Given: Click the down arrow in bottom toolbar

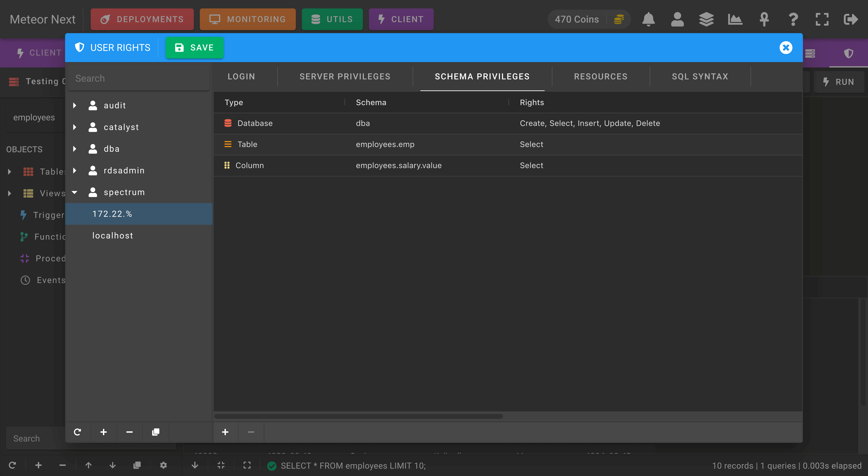Looking at the screenshot, I should point(113,465).
